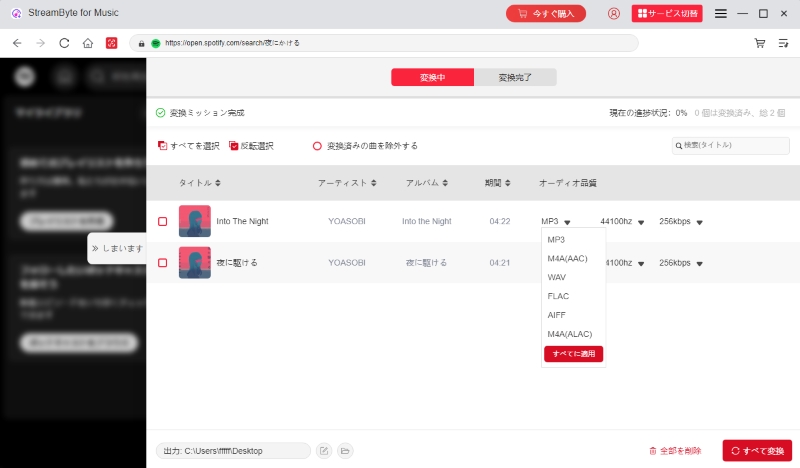Sort by タイトル column arrows
This screenshot has height=468, width=800.
218,183
